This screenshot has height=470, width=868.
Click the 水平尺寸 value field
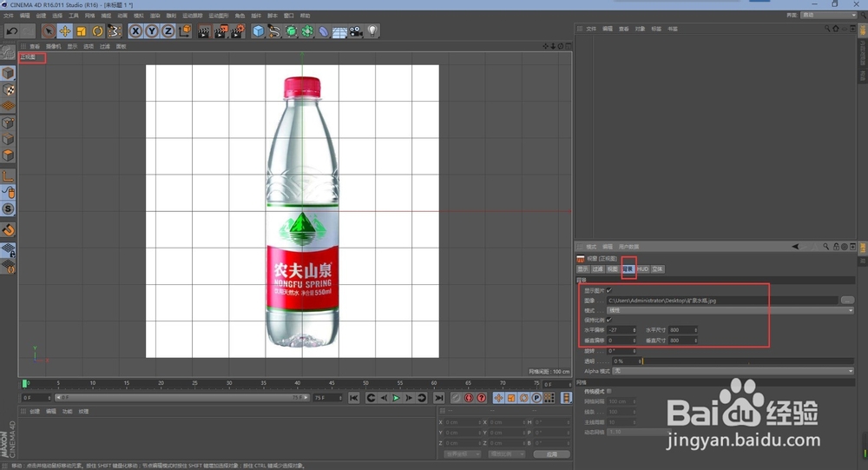682,330
